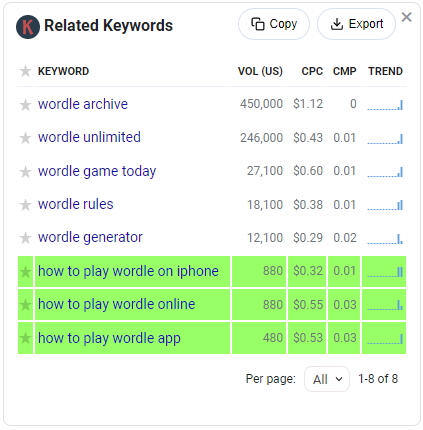Star 'how to play wordle on iphone'
Viewport: 423px width, 430px height.
click(25, 272)
